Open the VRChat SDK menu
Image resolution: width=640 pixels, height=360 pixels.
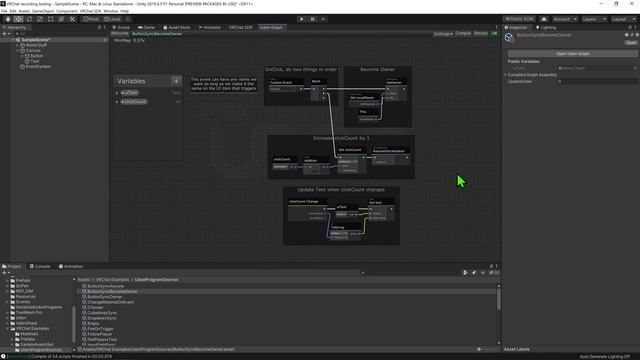point(90,11)
